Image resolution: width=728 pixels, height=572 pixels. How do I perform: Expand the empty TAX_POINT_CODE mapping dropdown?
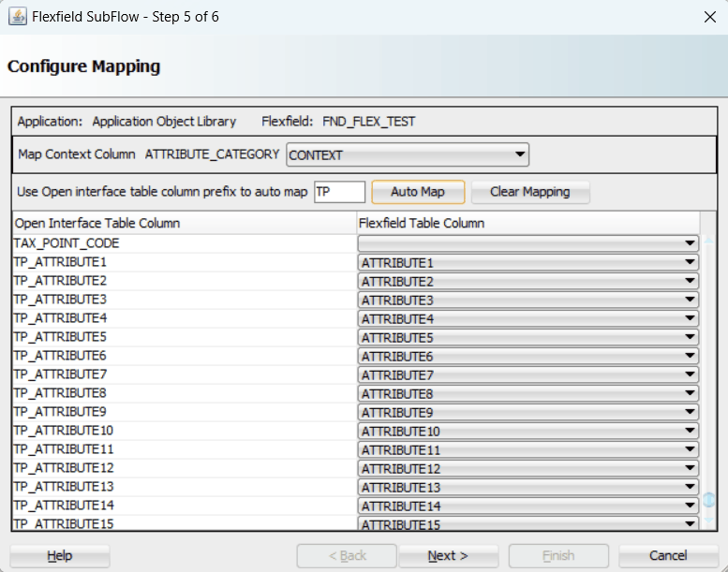coord(528,243)
